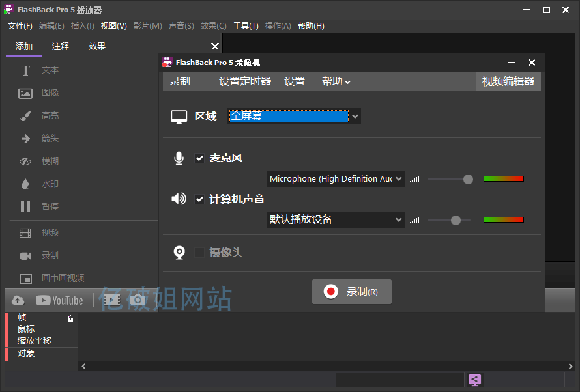Adjust the microphone volume slider

(468, 178)
